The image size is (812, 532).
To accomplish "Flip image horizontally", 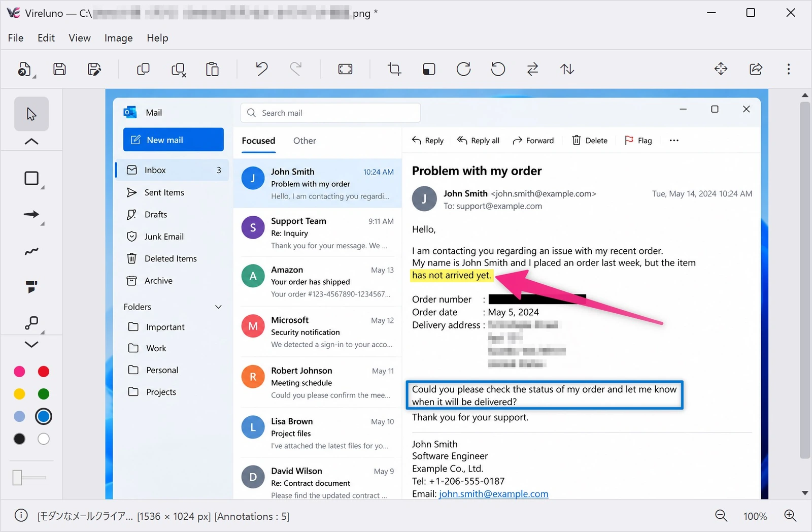I will click(x=532, y=69).
